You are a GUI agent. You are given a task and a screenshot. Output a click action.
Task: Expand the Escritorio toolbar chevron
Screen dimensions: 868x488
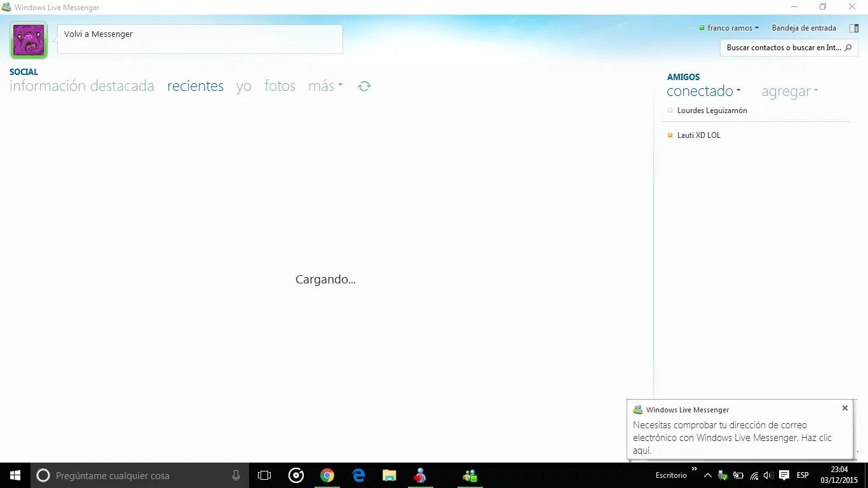point(694,469)
